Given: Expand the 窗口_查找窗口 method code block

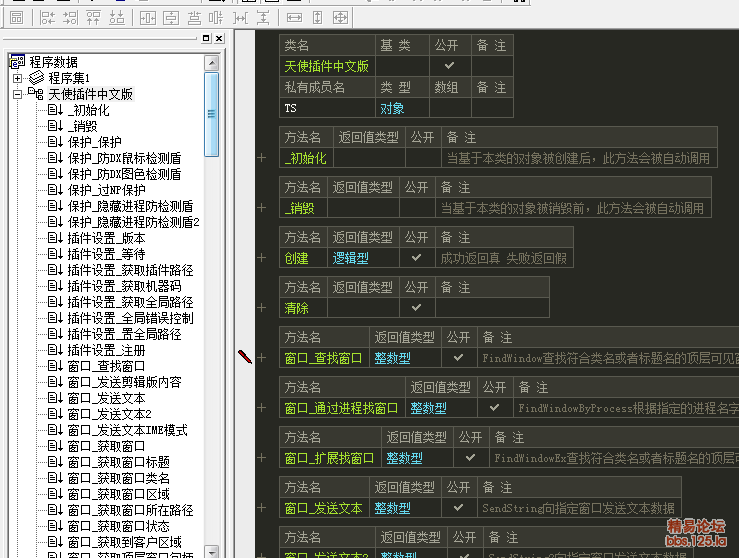Looking at the screenshot, I should 262,358.
